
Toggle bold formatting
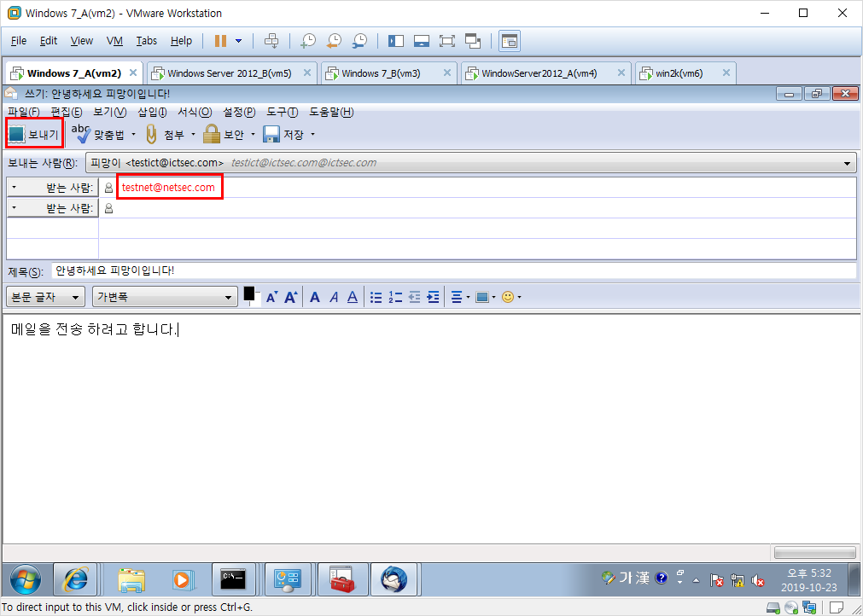(x=315, y=297)
